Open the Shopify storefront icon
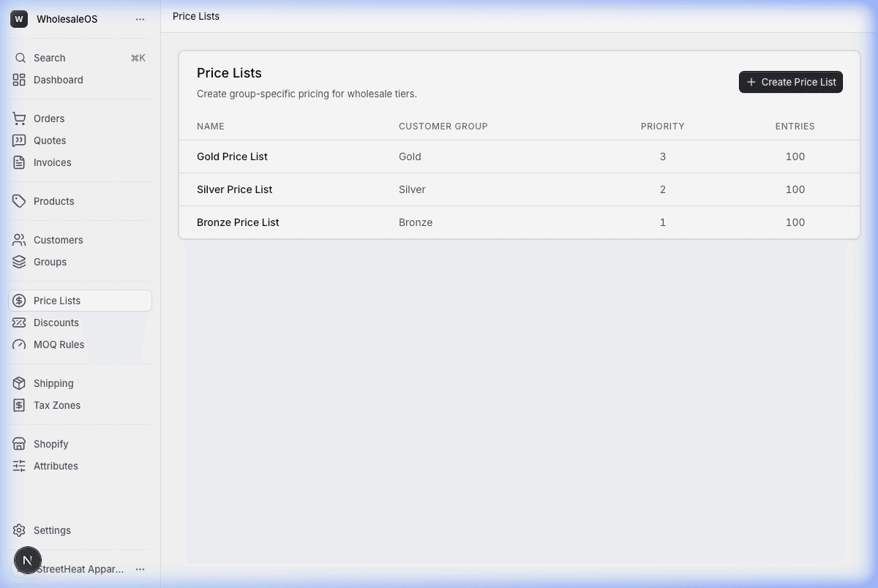878x588 pixels. point(18,444)
